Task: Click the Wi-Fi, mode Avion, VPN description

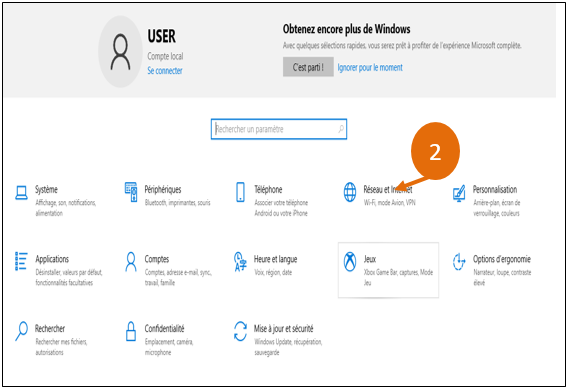Action: 389,203
